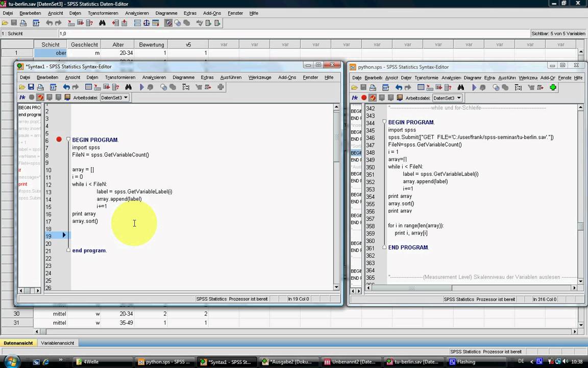Viewport: 588px width, 368px height.
Task: Toggle bookmark button in python.sps second toolbar
Action: tap(400, 98)
